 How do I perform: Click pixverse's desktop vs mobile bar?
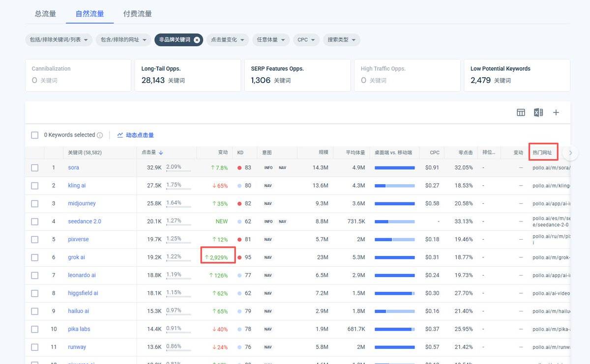[394, 239]
